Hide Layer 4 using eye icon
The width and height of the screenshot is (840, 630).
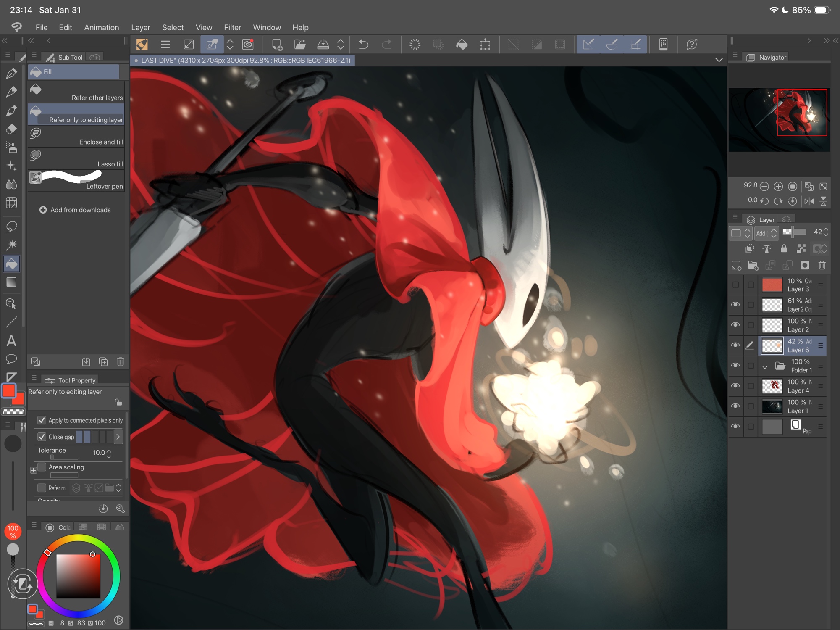(x=735, y=386)
